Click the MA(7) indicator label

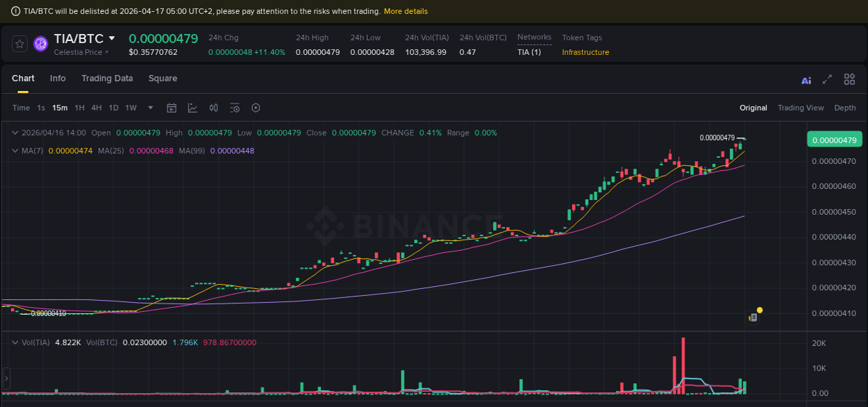click(33, 151)
